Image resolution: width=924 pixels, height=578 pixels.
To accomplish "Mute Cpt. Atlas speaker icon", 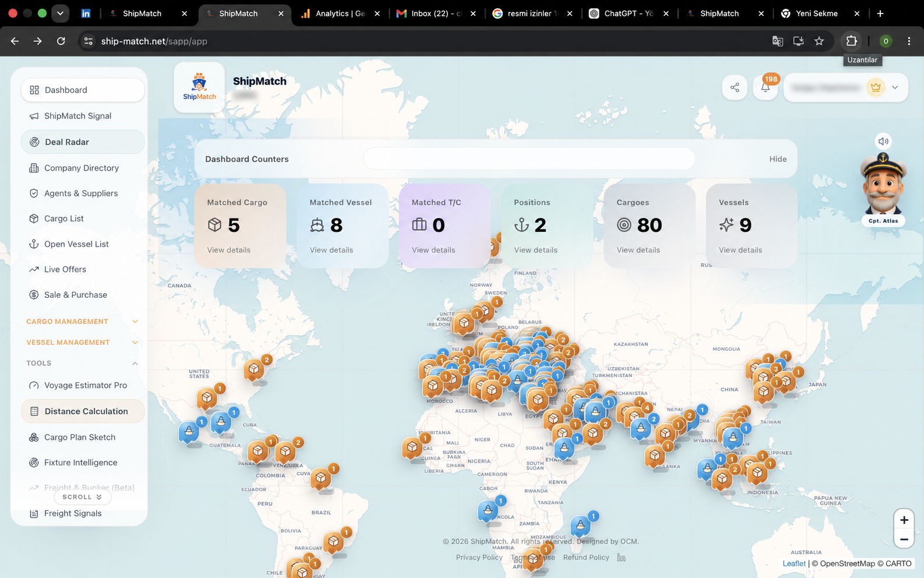I will coord(883,141).
